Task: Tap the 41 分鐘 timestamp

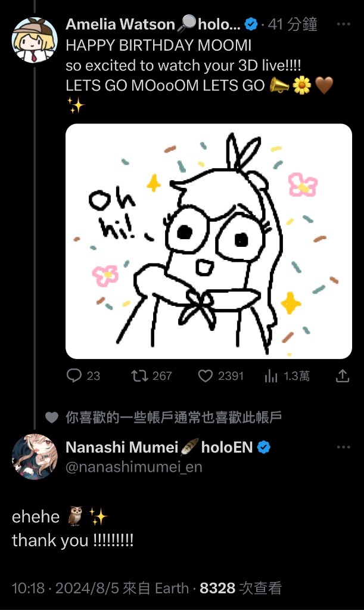Action: pos(293,24)
